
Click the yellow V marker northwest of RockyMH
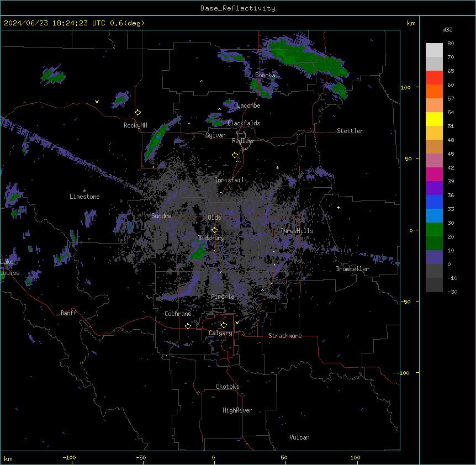[97, 102]
